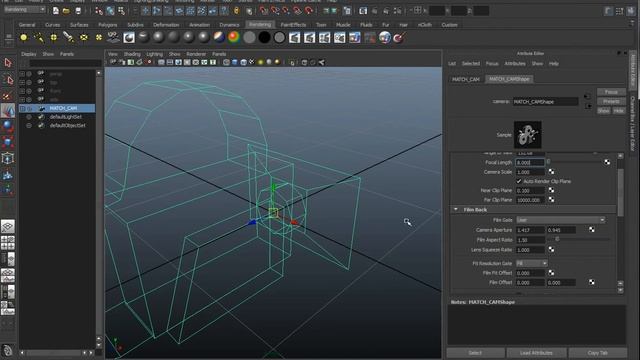Open the viewport Shading menu
Viewport: 640px width, 360px height.
pyautogui.click(x=132, y=54)
